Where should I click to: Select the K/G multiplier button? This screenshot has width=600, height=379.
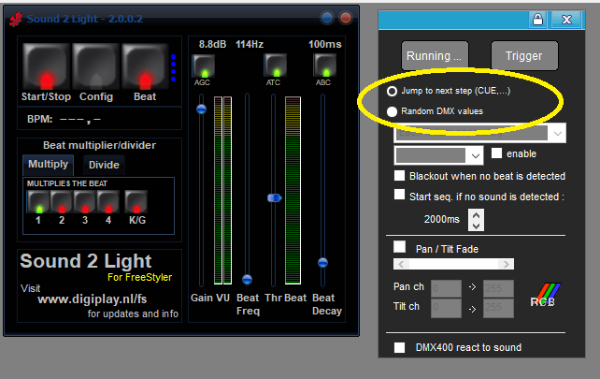click(136, 201)
